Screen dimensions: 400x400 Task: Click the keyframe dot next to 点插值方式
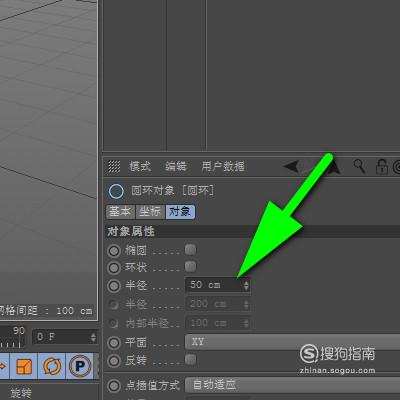pos(114,386)
